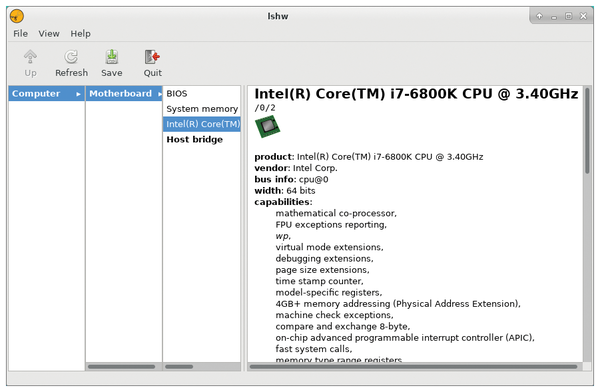Click the bus info cpu@0 line
The image size is (600, 392).
291,180
